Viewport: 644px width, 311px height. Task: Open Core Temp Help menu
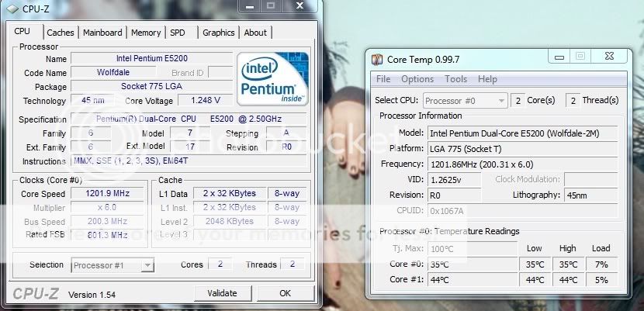[487, 79]
